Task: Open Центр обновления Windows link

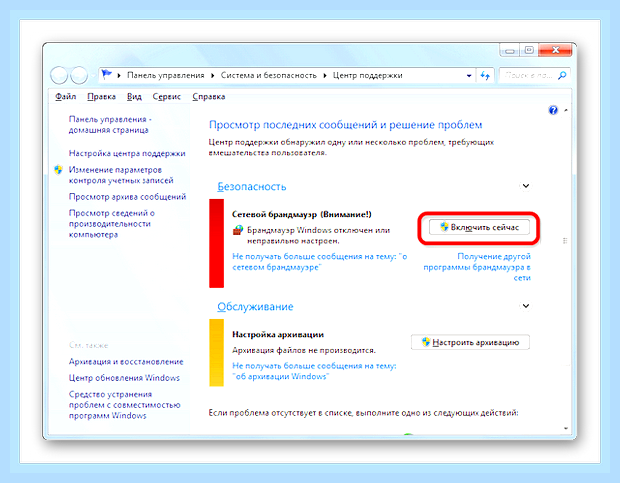Action: point(124,378)
